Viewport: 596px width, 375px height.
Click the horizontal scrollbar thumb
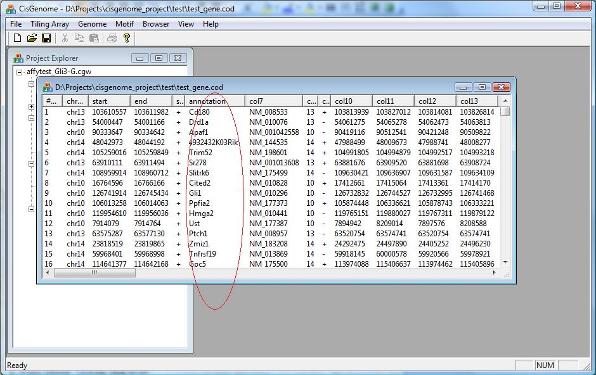[95, 272]
